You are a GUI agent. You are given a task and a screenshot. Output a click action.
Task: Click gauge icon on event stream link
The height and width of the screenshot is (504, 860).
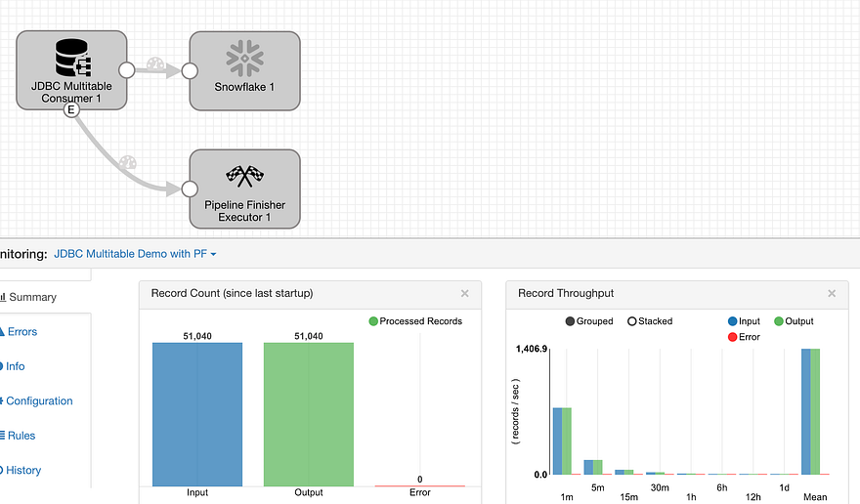pyautogui.click(x=127, y=162)
